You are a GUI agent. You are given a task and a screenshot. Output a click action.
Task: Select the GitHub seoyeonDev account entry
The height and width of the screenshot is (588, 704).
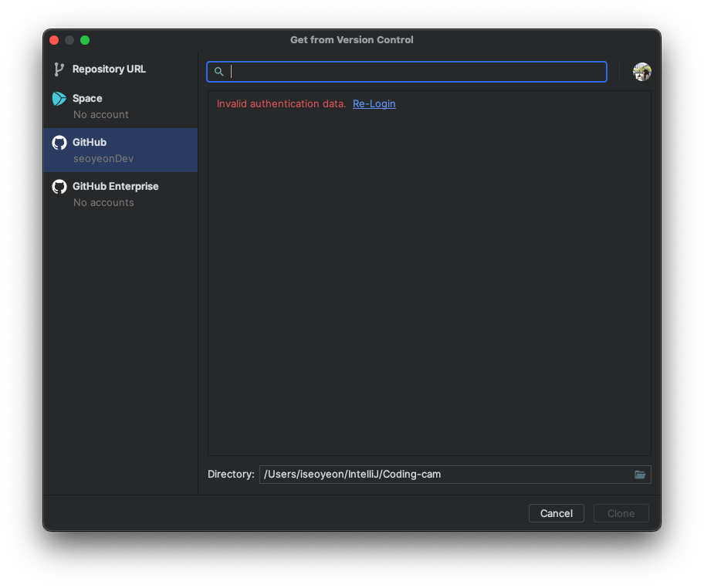click(x=120, y=150)
